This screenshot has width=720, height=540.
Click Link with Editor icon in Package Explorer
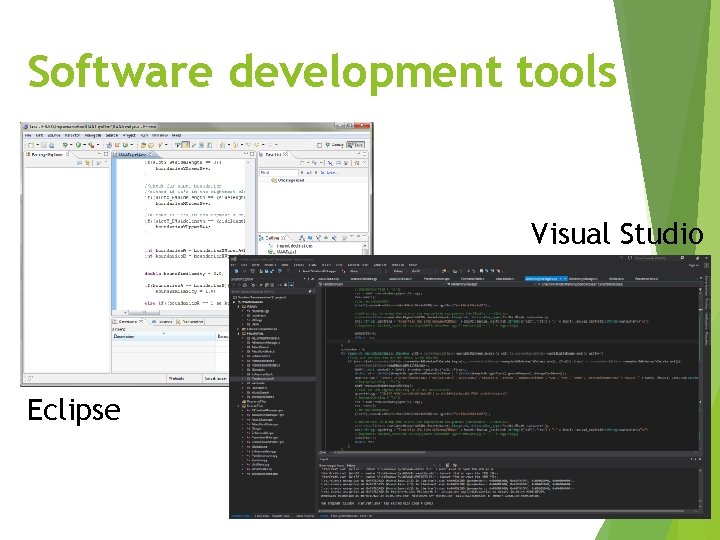pos(87,163)
